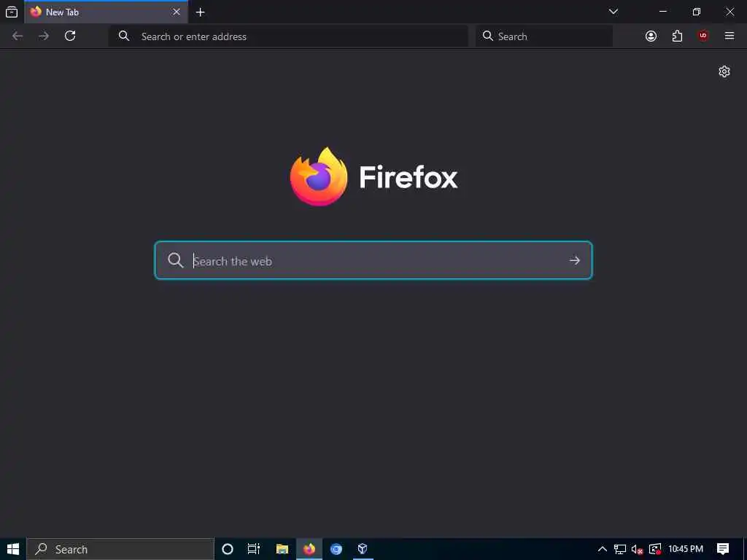Click the Firefox taskbar icon
This screenshot has width=747, height=560.
tap(309, 549)
